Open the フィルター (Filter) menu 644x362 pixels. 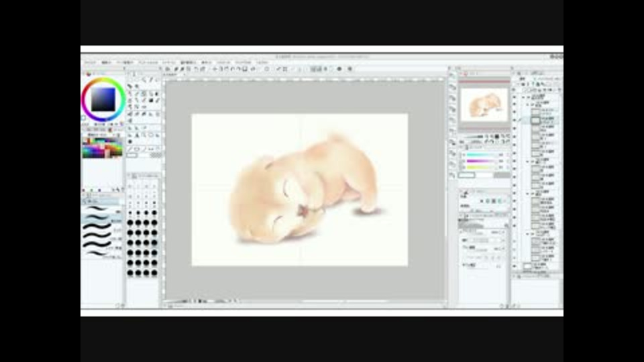coord(224,62)
